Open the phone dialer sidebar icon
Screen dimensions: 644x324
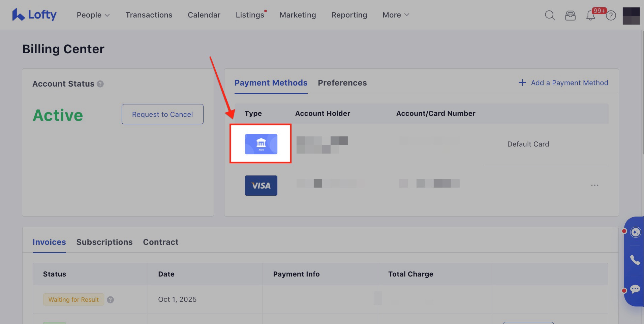coord(635,260)
